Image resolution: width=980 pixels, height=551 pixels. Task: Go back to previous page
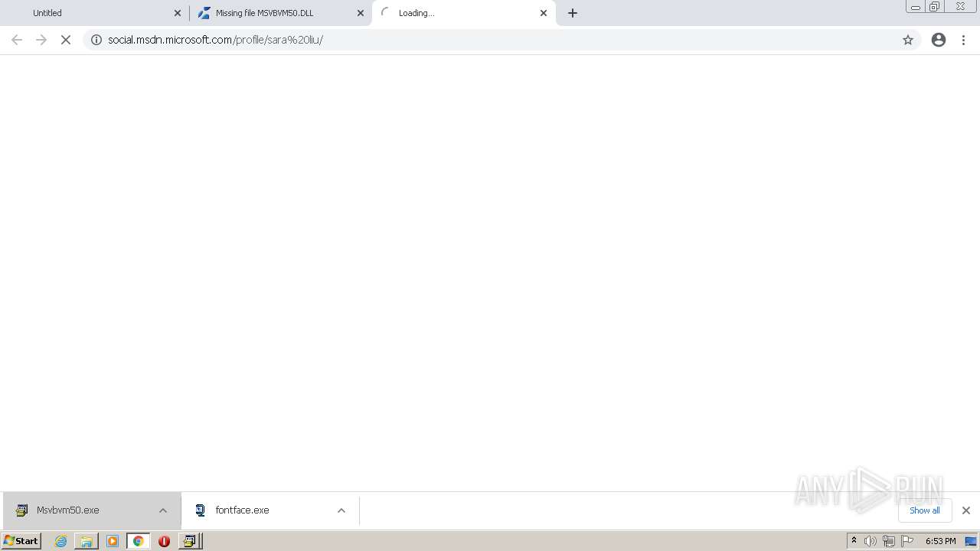(17, 40)
